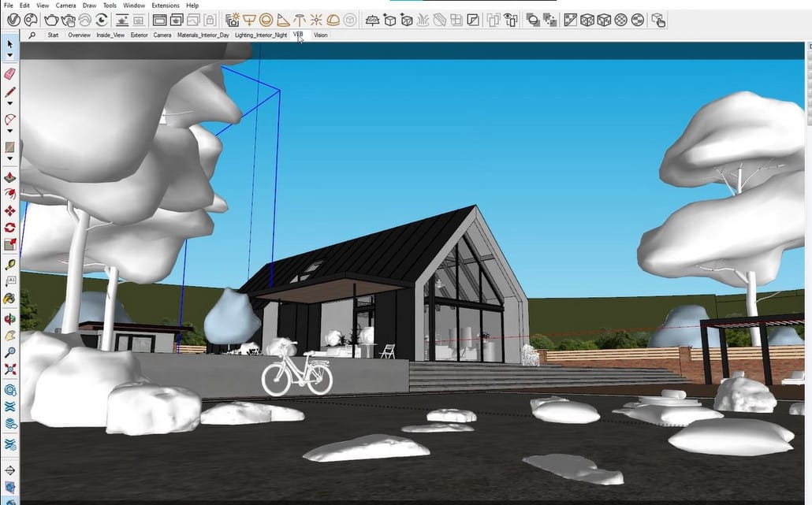812x505 pixels.
Task: Start render with the teapot icon
Action: [x=51, y=20]
